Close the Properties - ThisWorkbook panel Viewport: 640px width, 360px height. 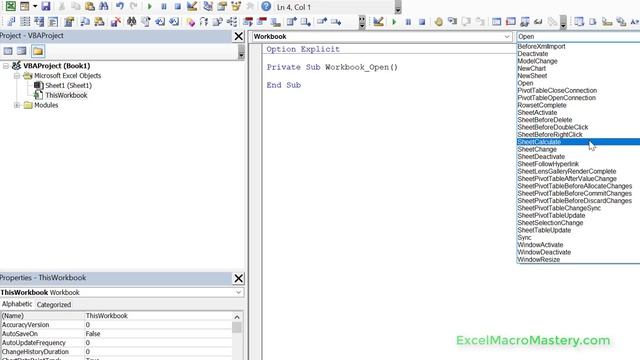pyautogui.click(x=238, y=278)
